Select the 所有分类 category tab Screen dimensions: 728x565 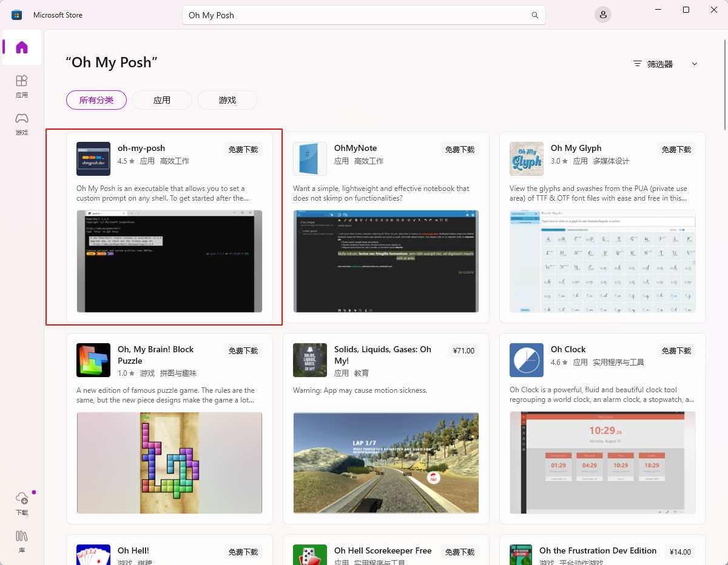(96, 100)
